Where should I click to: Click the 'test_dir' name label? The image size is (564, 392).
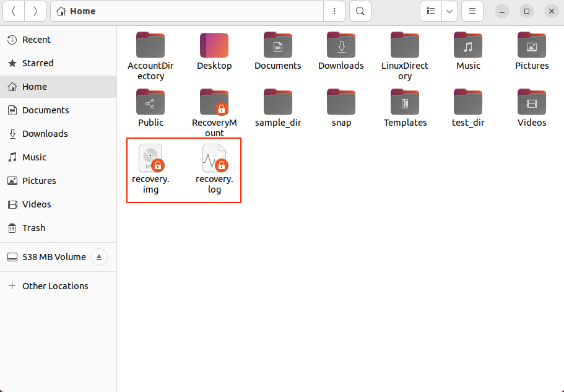coord(468,123)
